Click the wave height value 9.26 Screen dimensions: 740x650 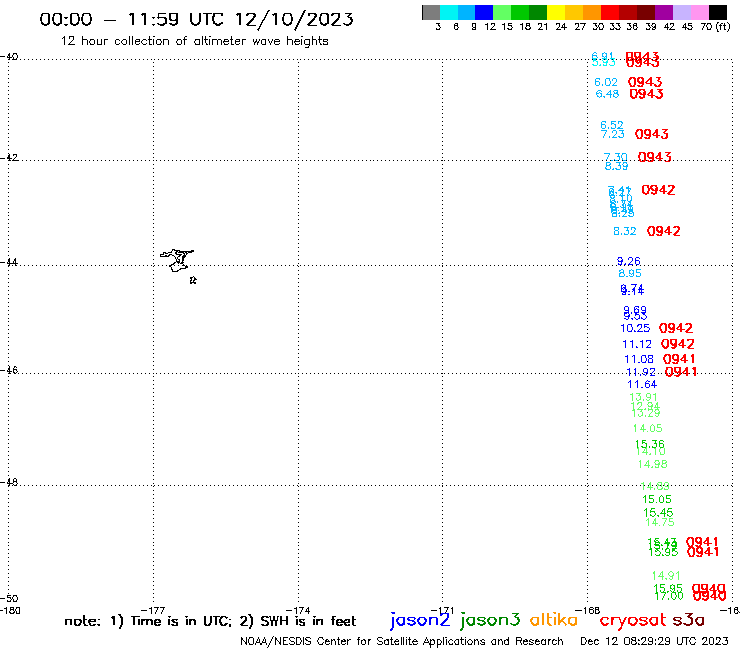[x=629, y=261]
